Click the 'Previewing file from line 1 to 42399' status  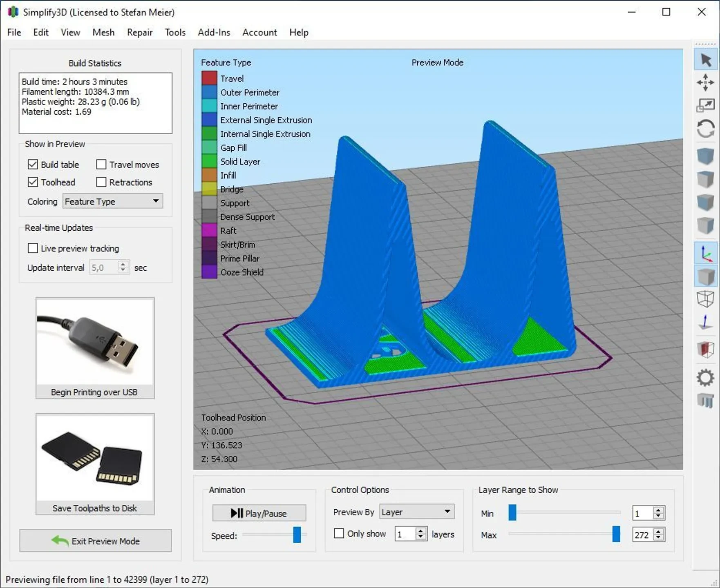(107, 579)
